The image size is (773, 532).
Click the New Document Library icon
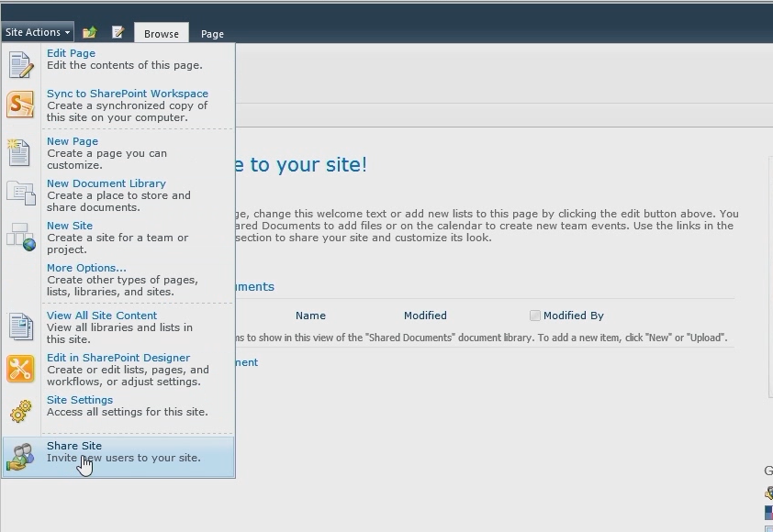(21, 194)
